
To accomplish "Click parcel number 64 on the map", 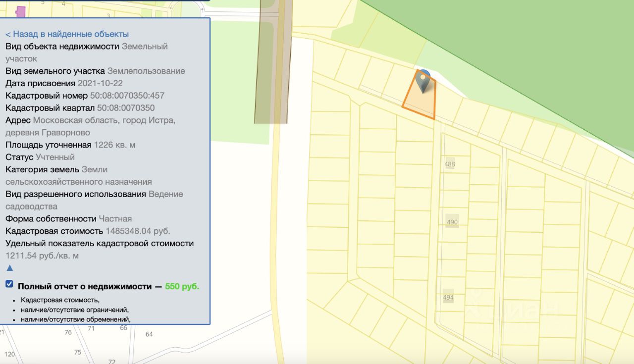I will (149, 334).
